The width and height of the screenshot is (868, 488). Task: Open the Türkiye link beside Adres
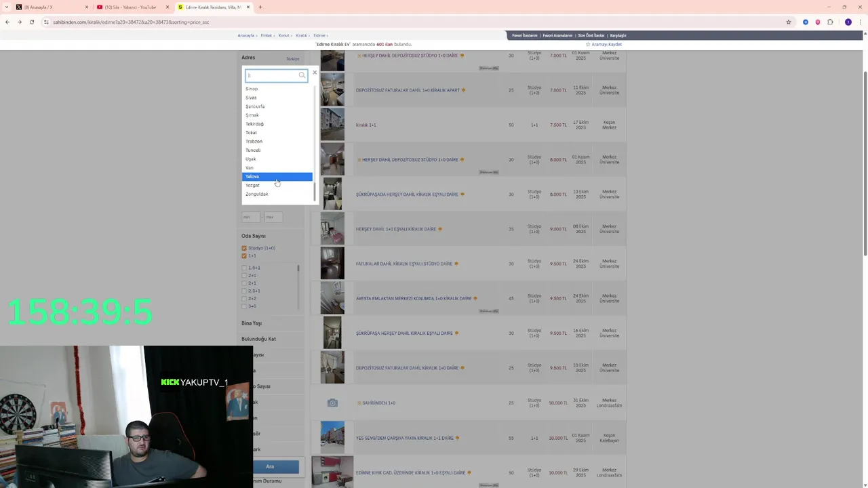(292, 59)
